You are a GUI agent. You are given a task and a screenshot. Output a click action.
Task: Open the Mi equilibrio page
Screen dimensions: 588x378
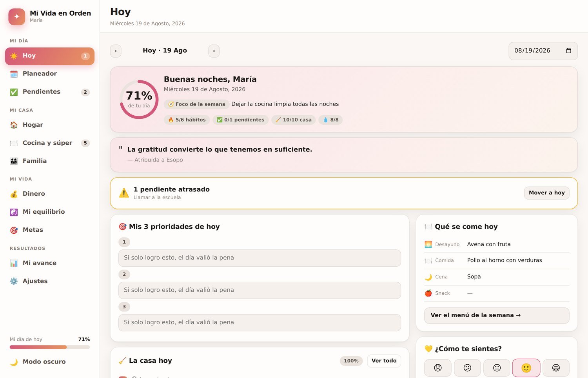50,212
